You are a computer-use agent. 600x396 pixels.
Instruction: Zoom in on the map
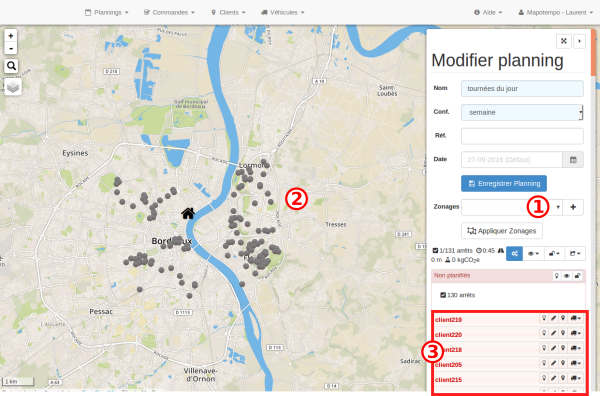[x=11, y=36]
